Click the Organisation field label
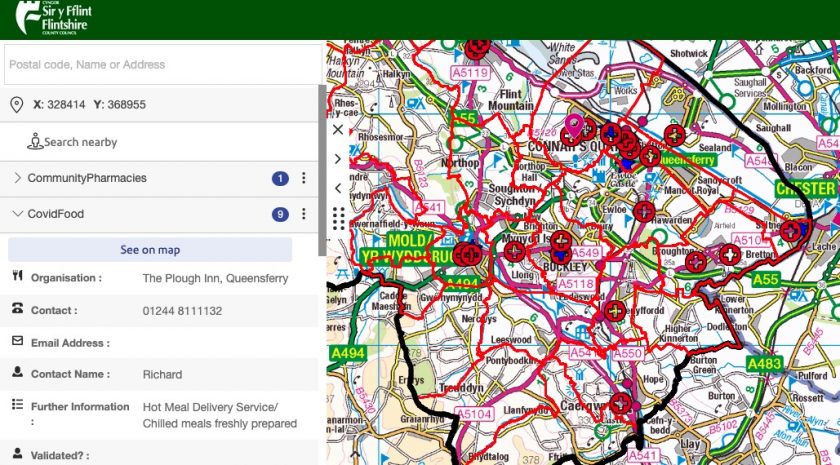The width and height of the screenshot is (840, 465). pyautogui.click(x=66, y=278)
